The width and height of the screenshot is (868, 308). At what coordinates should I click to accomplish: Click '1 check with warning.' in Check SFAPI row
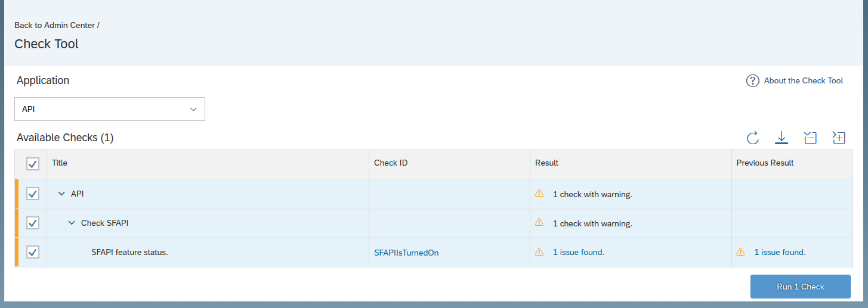(592, 223)
